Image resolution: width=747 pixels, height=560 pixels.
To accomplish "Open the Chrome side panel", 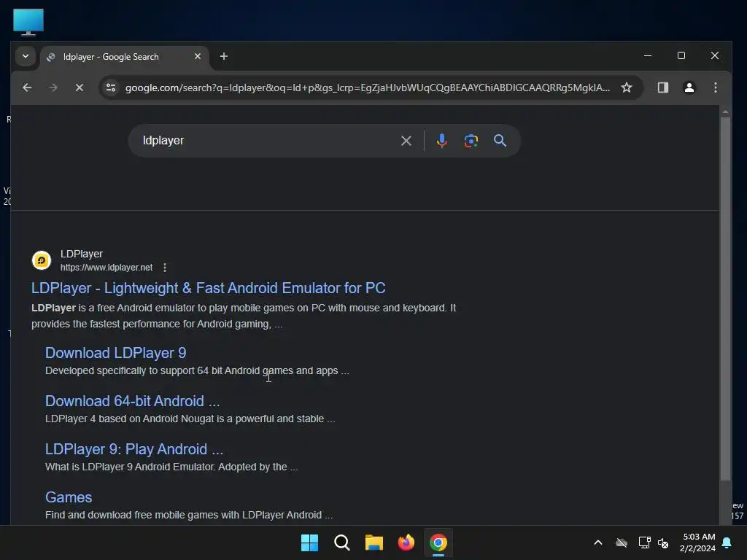I will [663, 87].
